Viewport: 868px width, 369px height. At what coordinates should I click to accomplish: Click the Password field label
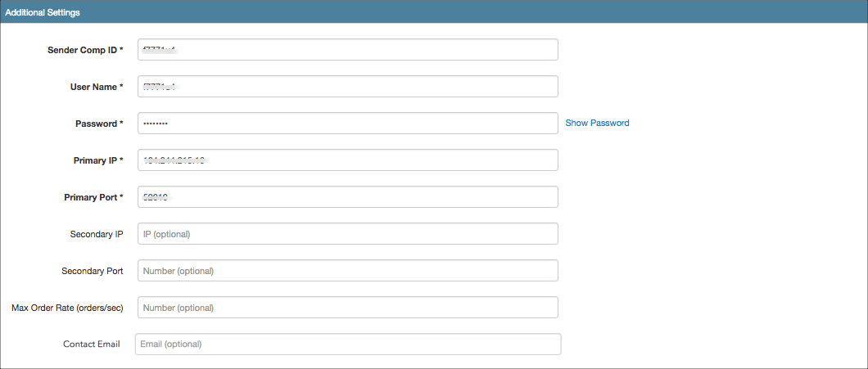click(x=99, y=124)
